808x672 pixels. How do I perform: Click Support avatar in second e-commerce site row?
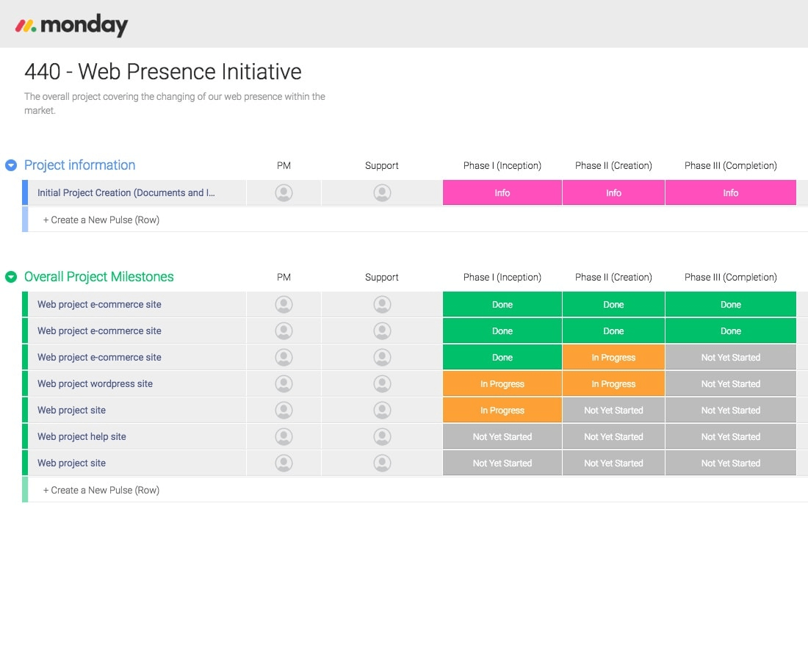(x=382, y=330)
